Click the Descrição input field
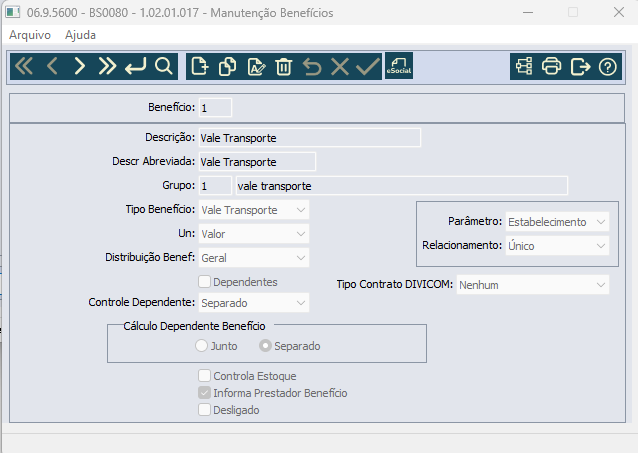Viewport: 638px width, 453px height. (310, 138)
